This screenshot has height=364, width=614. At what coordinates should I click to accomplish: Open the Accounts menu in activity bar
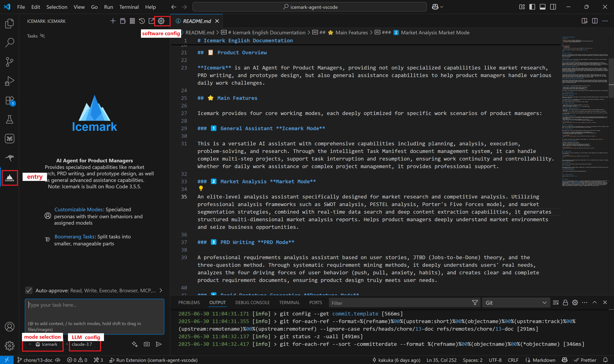point(9,327)
